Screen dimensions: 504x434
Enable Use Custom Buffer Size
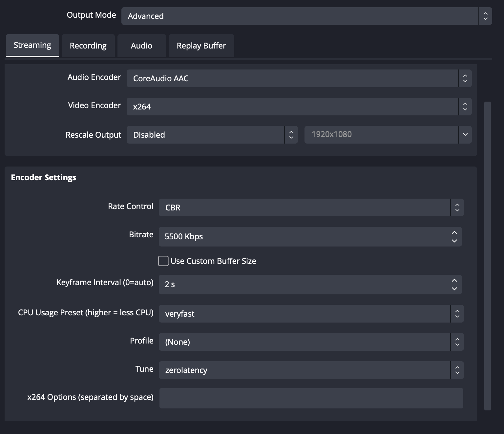point(163,261)
